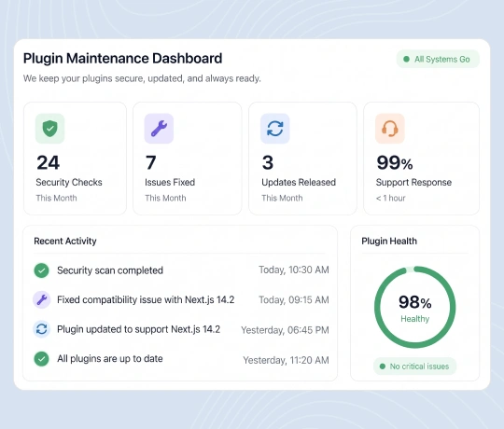Click 'Plugin updated to support Next.js 14.2' text

click(x=138, y=329)
